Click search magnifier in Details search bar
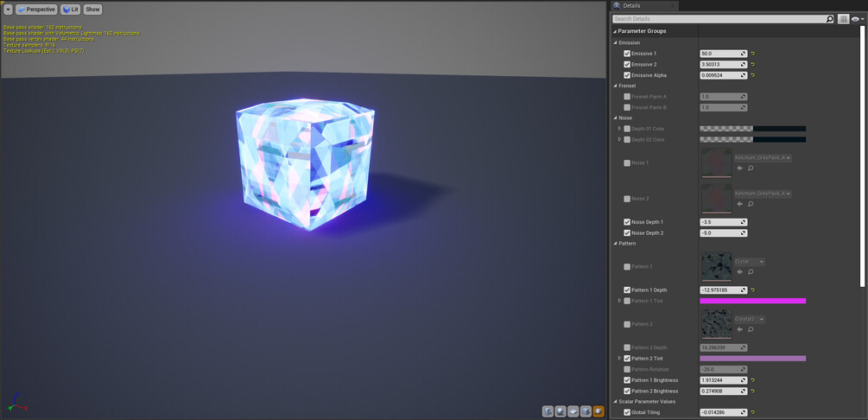Image resolution: width=868 pixels, height=420 pixels. [x=829, y=19]
